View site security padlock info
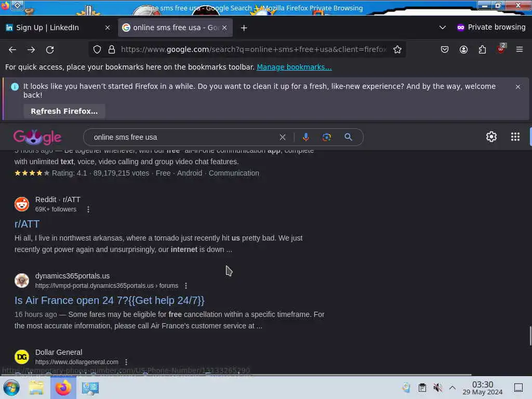This screenshot has height=399, width=532. pos(112,49)
